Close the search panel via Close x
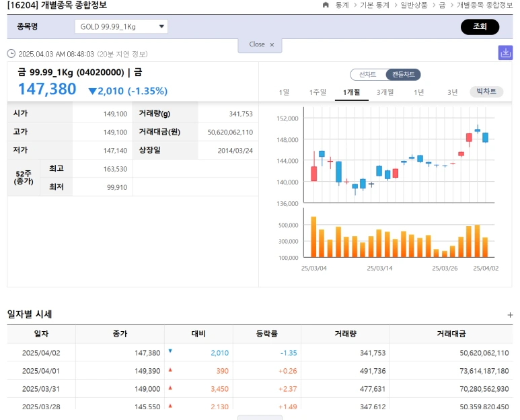 260,45
